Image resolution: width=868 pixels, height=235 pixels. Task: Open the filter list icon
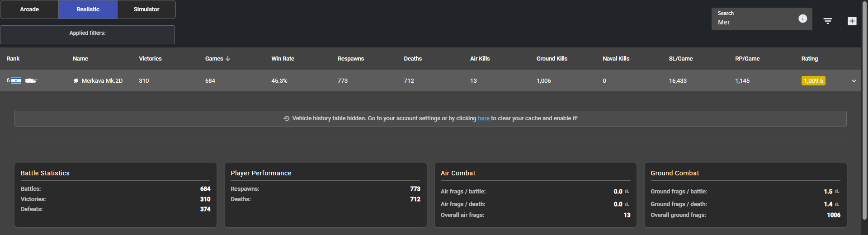pos(828,21)
